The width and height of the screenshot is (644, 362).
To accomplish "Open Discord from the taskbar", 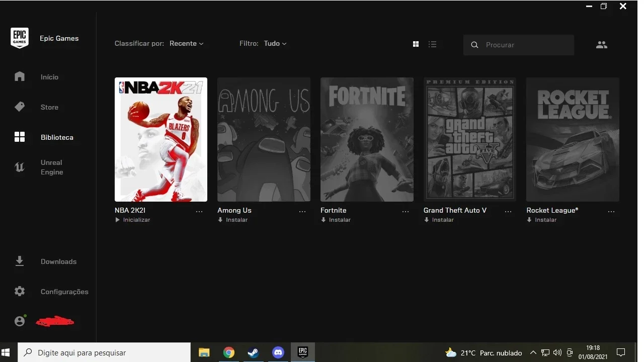I will [x=278, y=352].
